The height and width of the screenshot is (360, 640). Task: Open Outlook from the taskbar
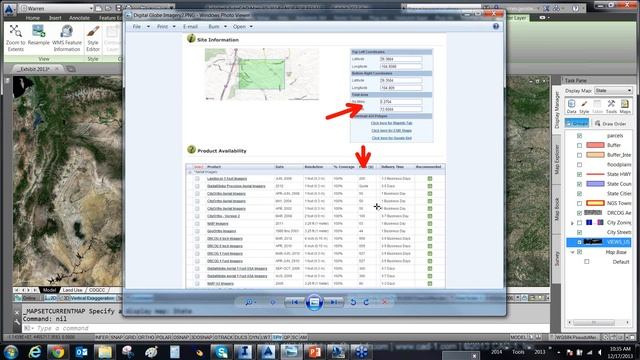(x=81, y=352)
